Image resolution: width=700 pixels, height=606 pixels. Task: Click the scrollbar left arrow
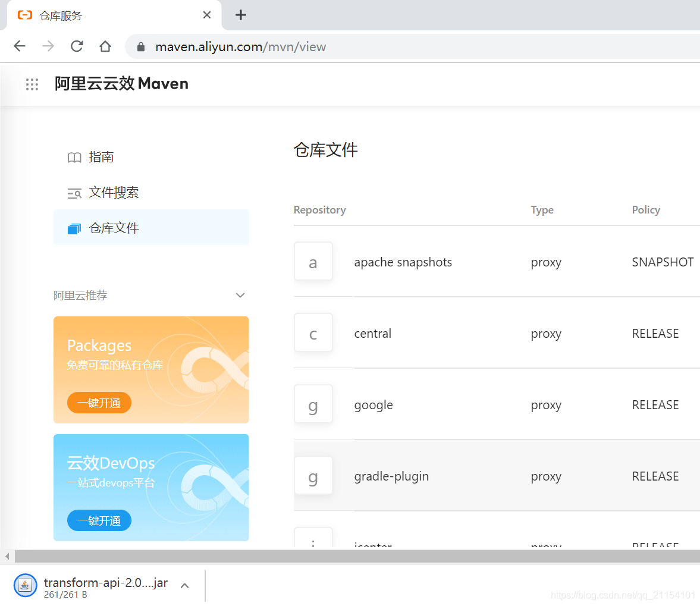tap(7, 556)
